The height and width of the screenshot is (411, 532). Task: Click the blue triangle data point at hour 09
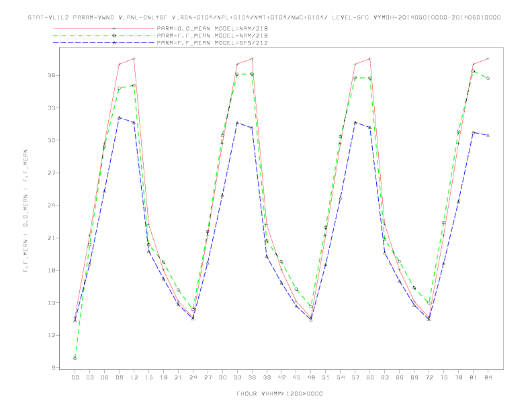[x=119, y=118]
